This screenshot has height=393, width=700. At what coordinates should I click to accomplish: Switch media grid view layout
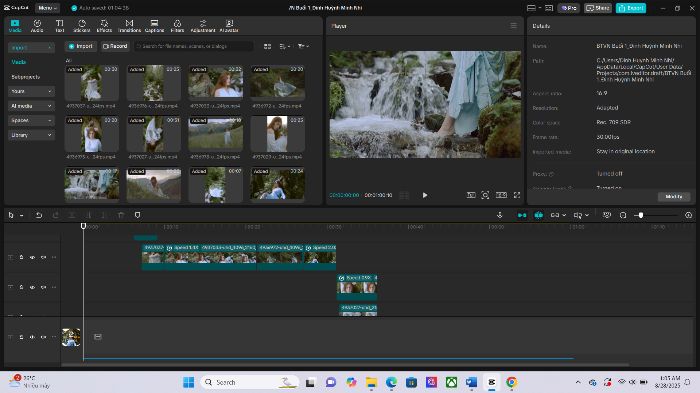click(x=267, y=46)
